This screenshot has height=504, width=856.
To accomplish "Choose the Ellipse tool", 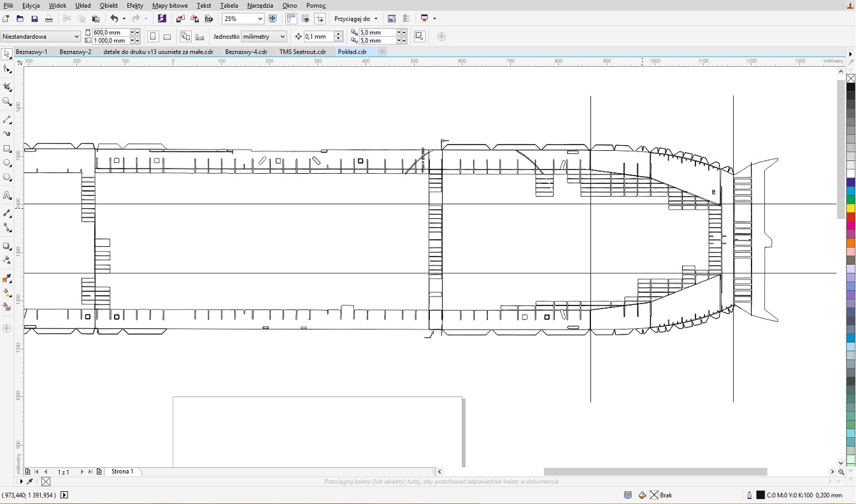I will click(x=7, y=164).
